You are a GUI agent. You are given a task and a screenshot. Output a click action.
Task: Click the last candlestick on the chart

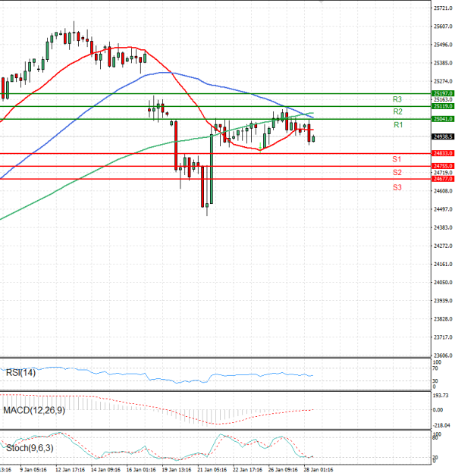(x=313, y=139)
